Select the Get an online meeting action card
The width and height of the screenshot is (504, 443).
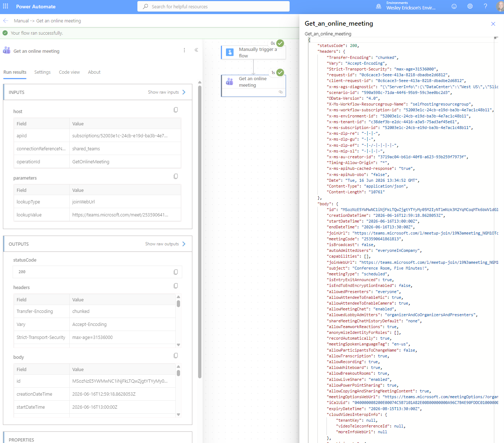tap(253, 86)
